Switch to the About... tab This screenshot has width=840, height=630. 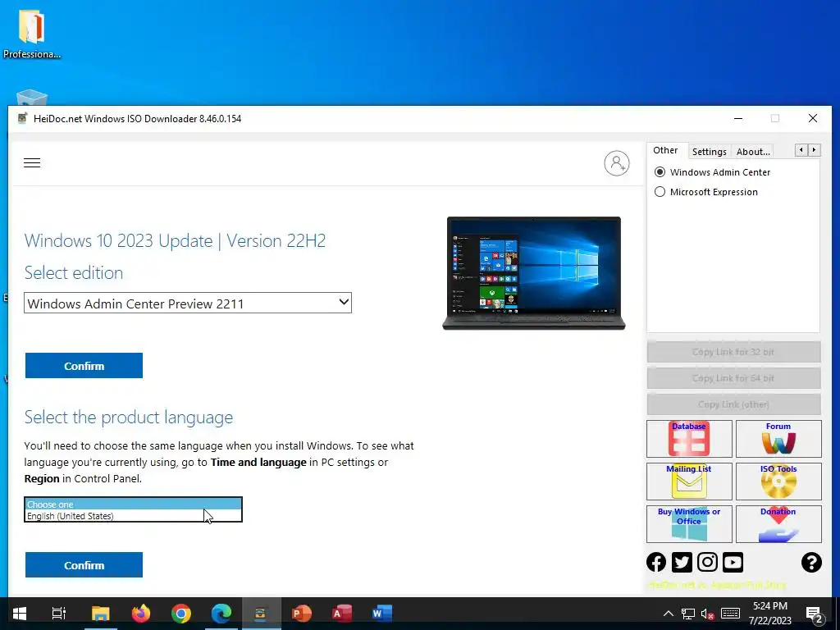pos(753,152)
